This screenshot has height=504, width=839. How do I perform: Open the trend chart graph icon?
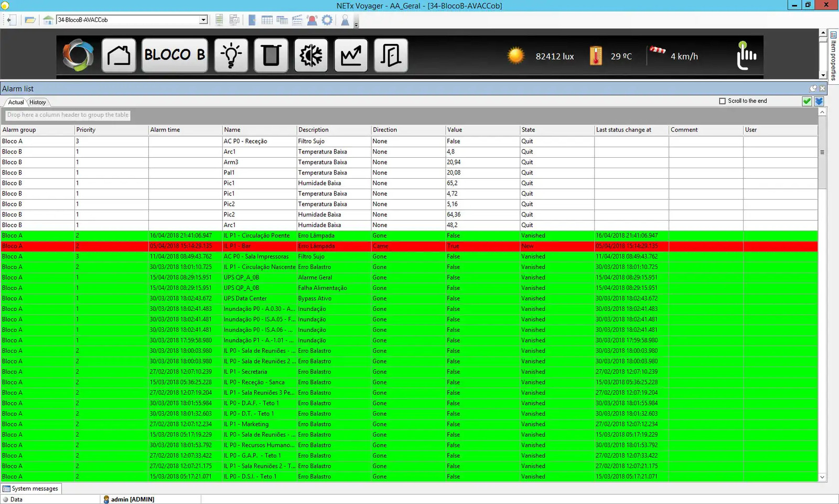[351, 55]
